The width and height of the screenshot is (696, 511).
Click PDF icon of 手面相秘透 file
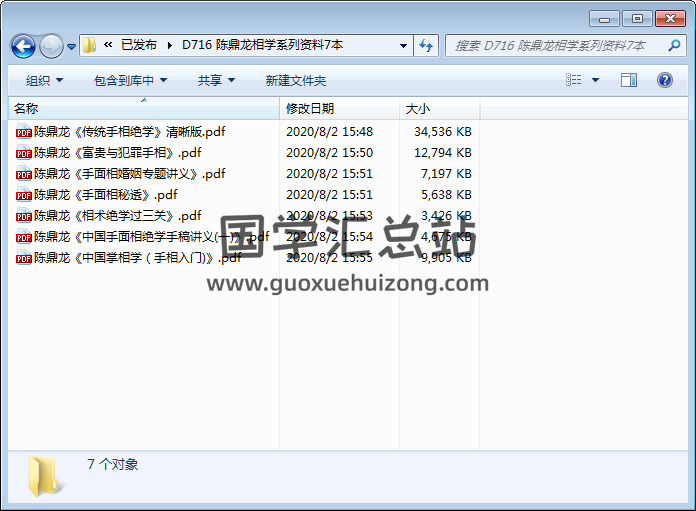point(24,194)
